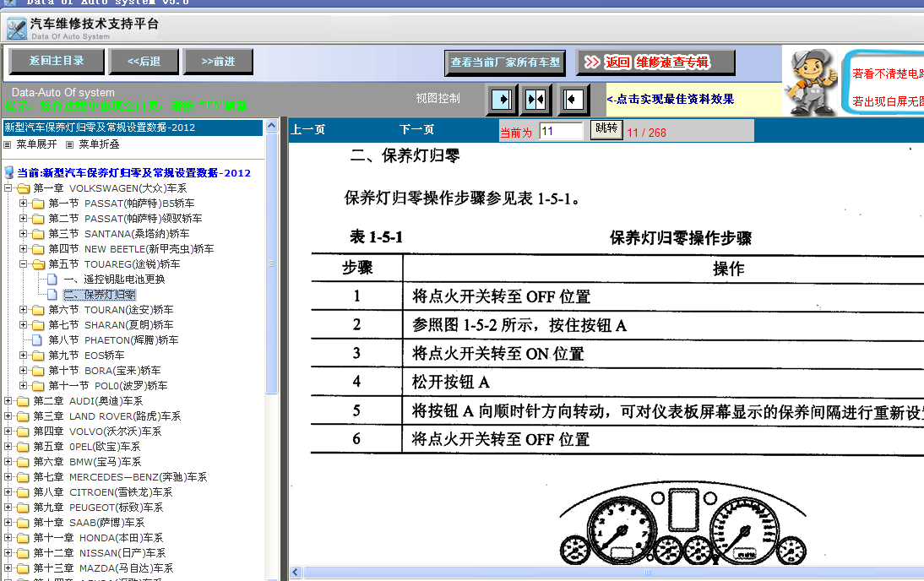Expand 第六节 TOURAN node
This screenshot has height=581, width=924.
point(23,309)
